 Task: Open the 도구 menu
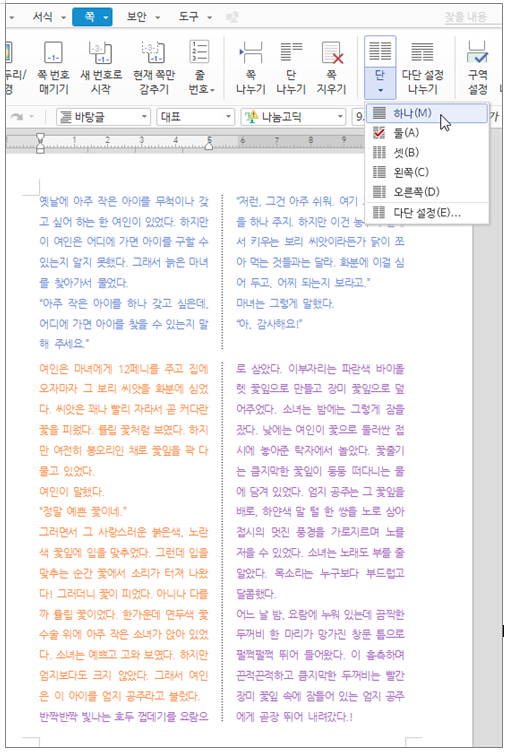pyautogui.click(x=188, y=17)
